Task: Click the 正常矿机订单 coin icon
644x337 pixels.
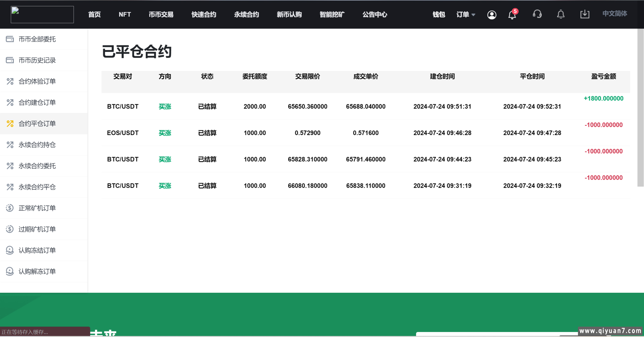Action: coord(9,208)
